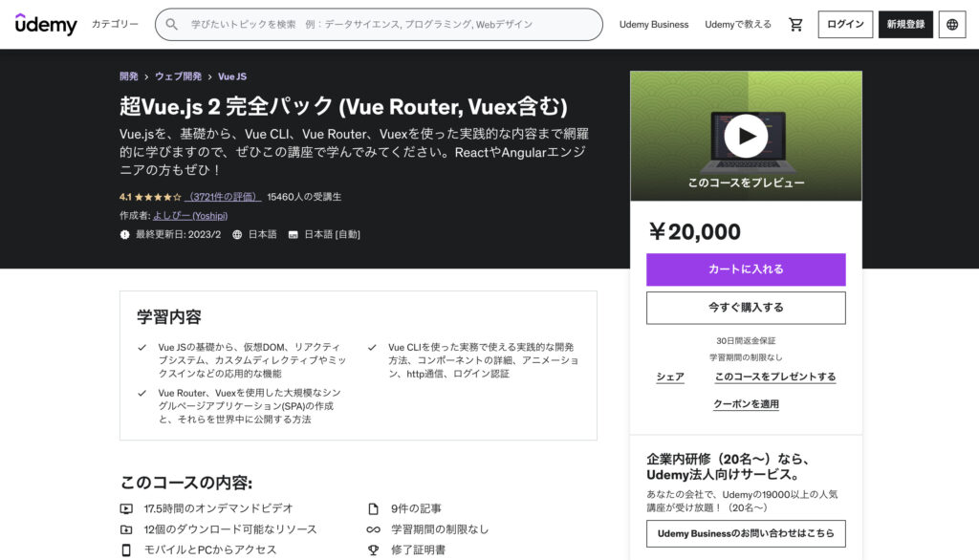Click the checkmark beside Vue CLIを使った
The image size is (979, 560).
click(x=372, y=347)
